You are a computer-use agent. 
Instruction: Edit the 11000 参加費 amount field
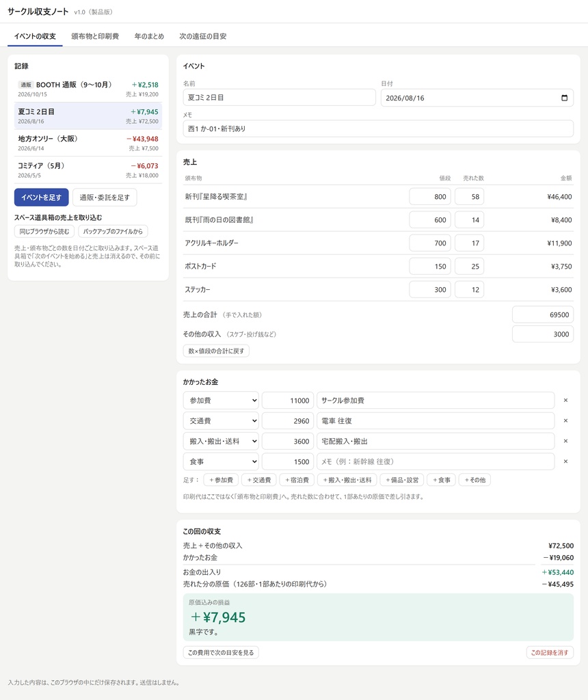[x=288, y=401]
